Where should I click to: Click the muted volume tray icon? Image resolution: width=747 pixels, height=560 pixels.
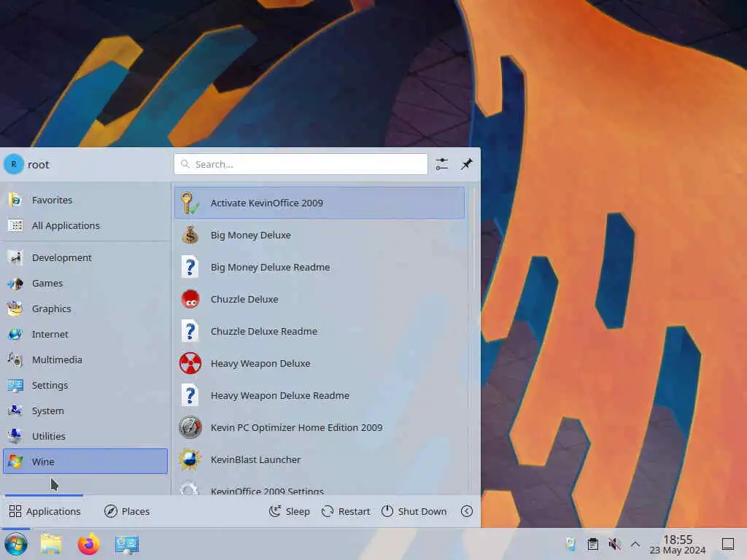click(614, 544)
